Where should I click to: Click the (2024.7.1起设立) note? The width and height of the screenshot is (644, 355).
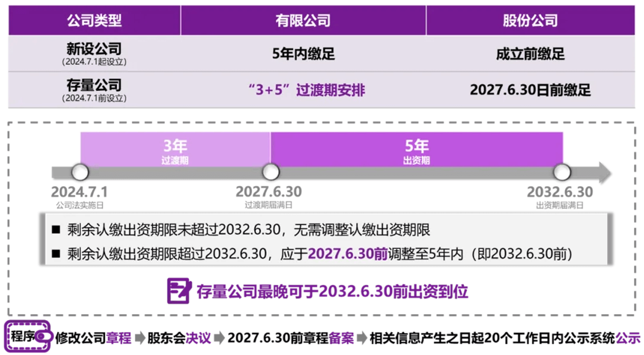click(x=94, y=62)
